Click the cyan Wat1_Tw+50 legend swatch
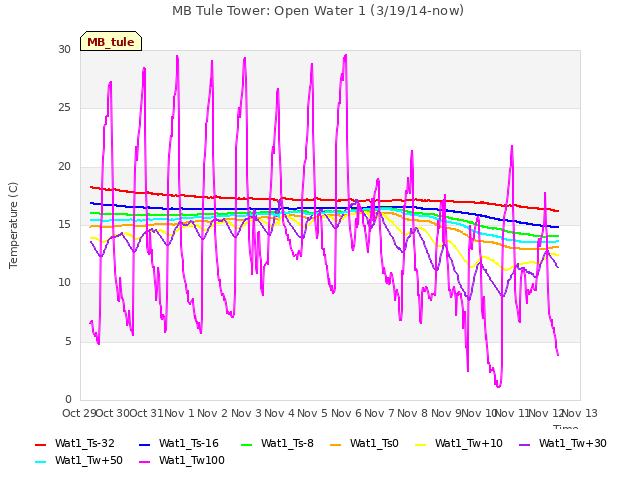This screenshot has height=480, width=640. pyautogui.click(x=40, y=462)
